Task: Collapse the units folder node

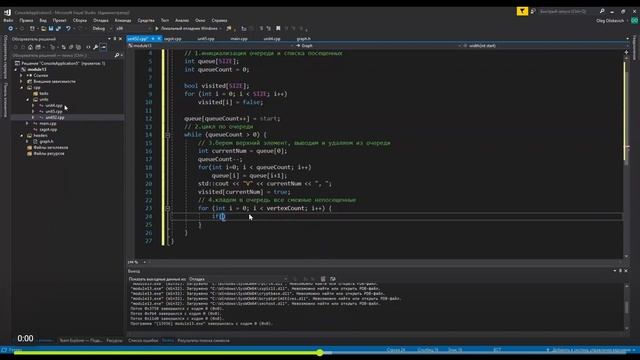Action: coord(28,99)
